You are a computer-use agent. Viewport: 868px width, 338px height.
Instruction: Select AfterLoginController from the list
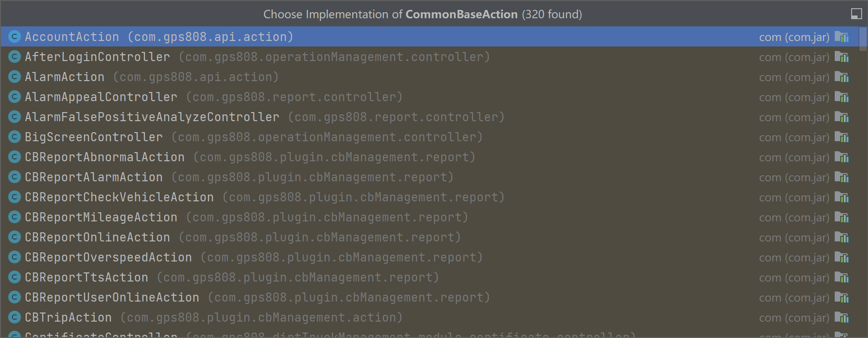coord(97,57)
